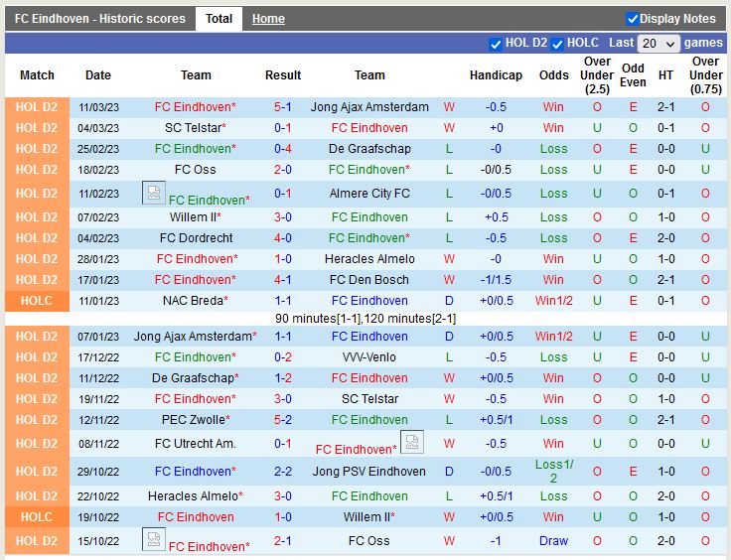Screen dimensions: 731x560
Task: Open the Last games count dropdown
Action: [658, 44]
